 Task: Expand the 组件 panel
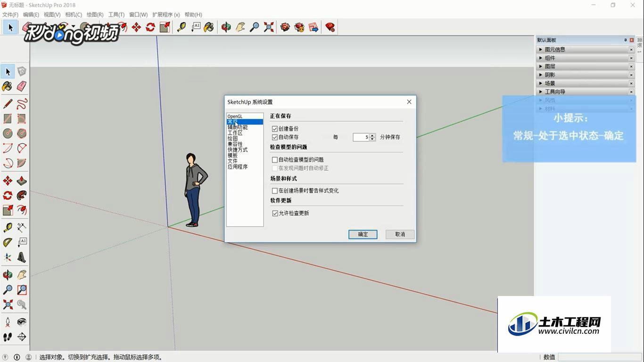(586, 58)
